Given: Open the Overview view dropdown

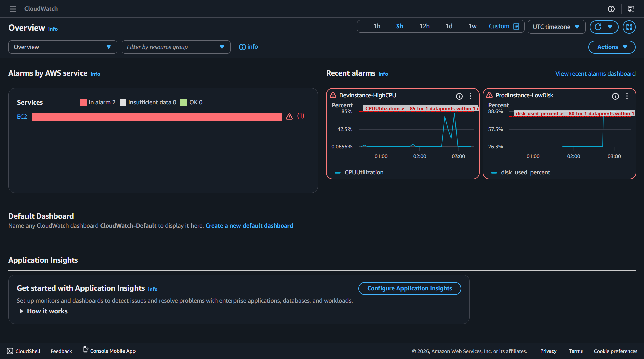Looking at the screenshot, I should click(x=63, y=47).
